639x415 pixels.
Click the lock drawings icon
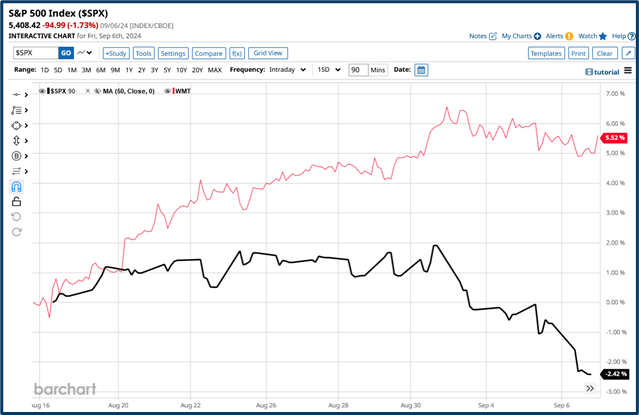[17, 201]
